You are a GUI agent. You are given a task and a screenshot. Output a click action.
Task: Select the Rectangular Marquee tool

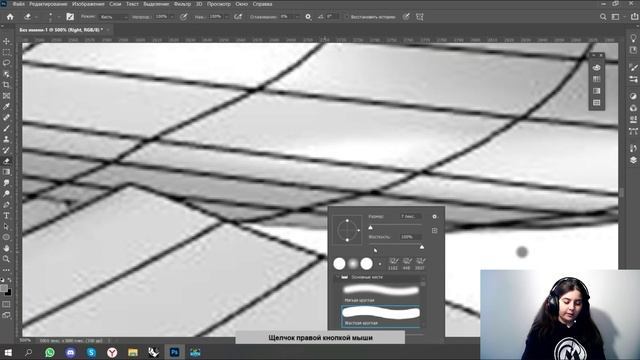(7, 52)
